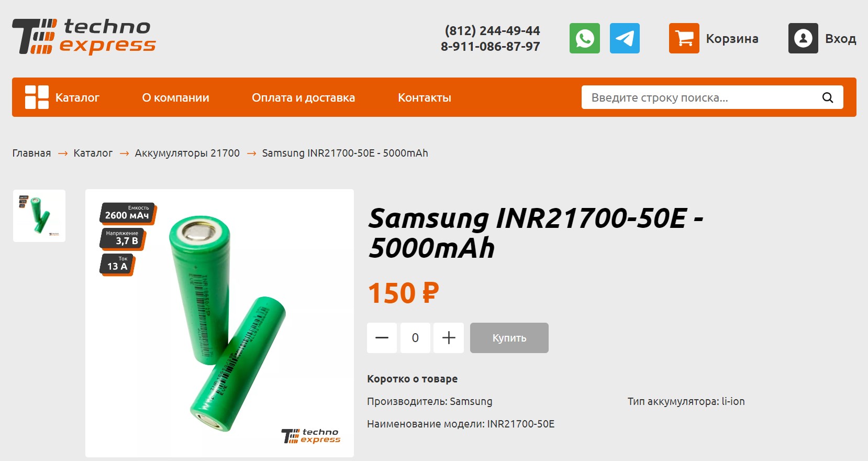Open the О компании menu item

pyautogui.click(x=175, y=97)
